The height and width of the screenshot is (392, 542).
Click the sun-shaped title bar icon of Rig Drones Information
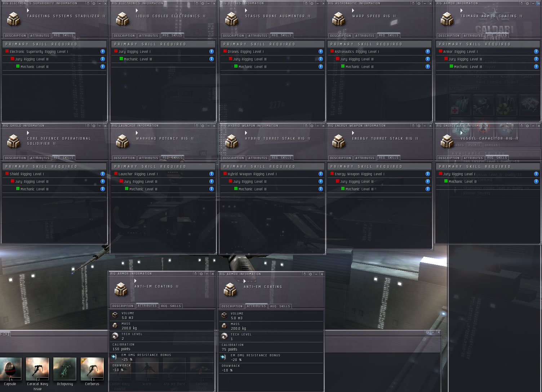[x=306, y=4]
